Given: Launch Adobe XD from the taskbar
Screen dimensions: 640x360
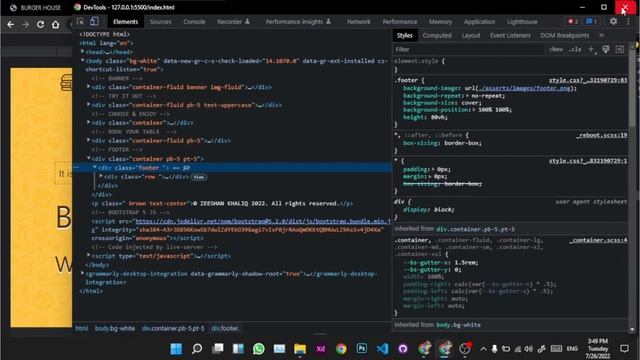Looking at the screenshot, I should 320,349.
